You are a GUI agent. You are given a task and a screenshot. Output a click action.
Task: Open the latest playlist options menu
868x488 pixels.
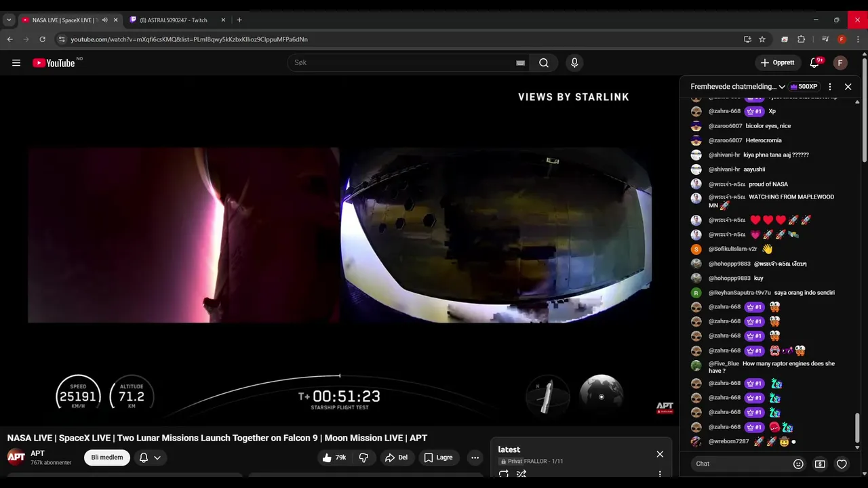point(660,474)
